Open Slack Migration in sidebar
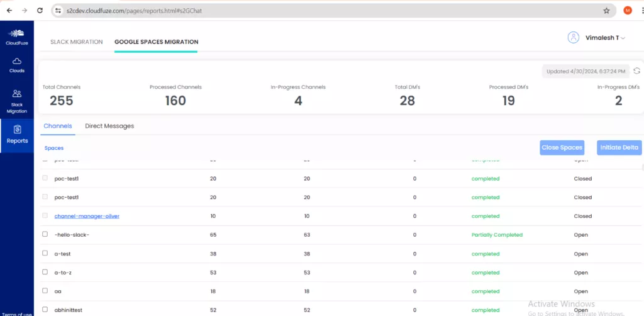Viewport: 644px width, 316px height. 17,101
